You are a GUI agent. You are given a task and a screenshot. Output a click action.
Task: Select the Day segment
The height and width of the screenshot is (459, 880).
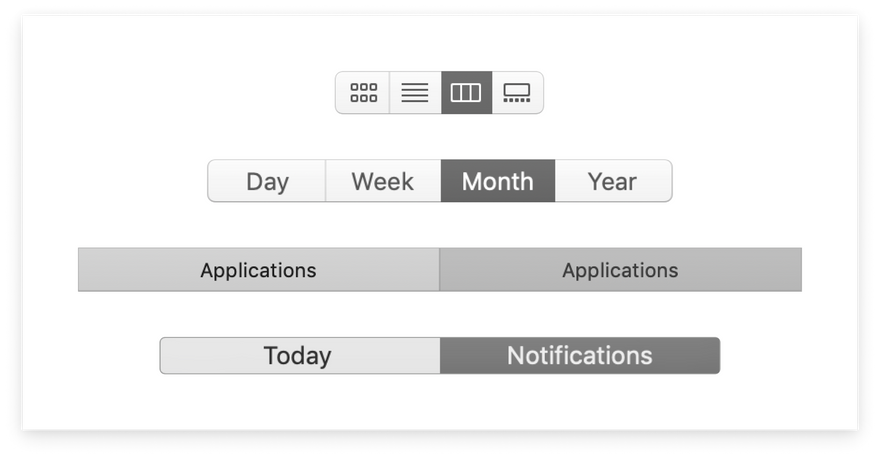click(267, 181)
